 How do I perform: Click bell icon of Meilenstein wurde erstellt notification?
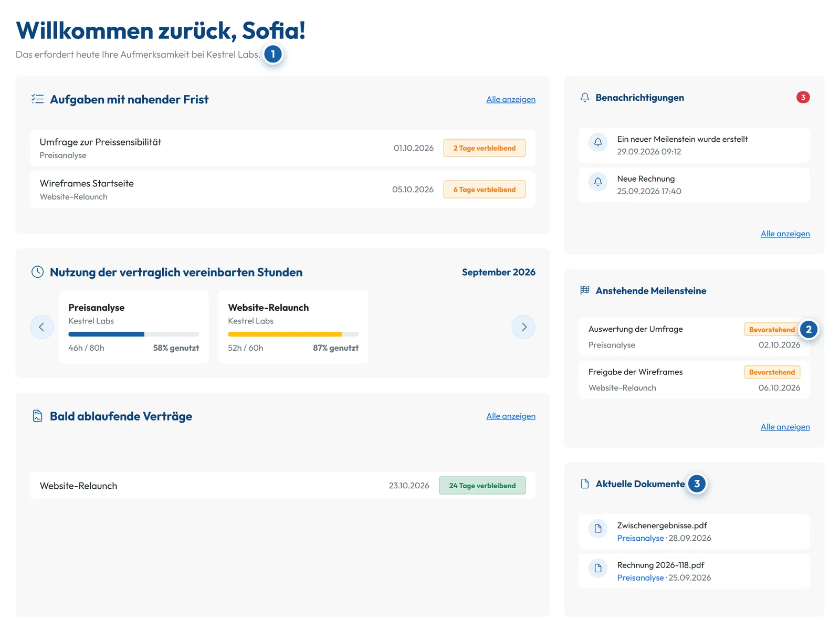tap(598, 142)
